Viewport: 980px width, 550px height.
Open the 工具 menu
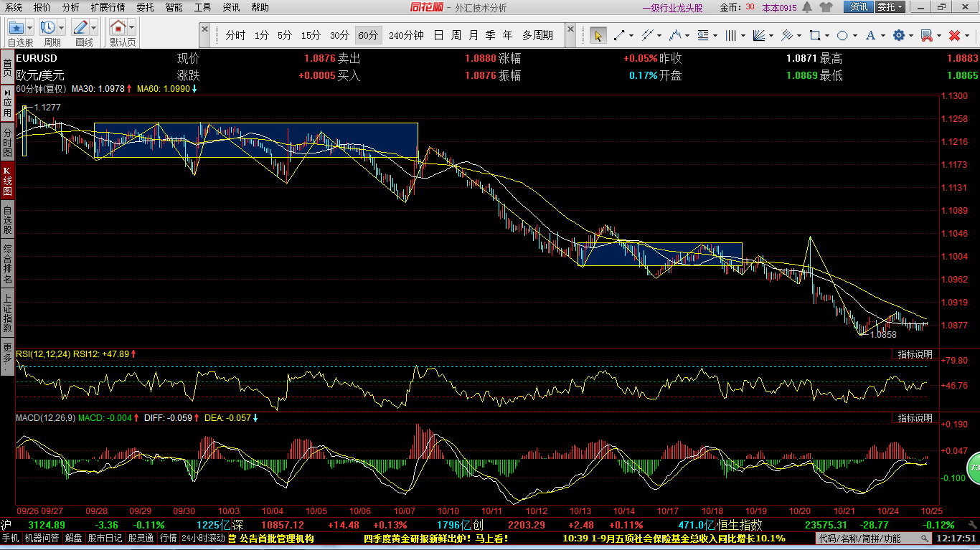203,7
